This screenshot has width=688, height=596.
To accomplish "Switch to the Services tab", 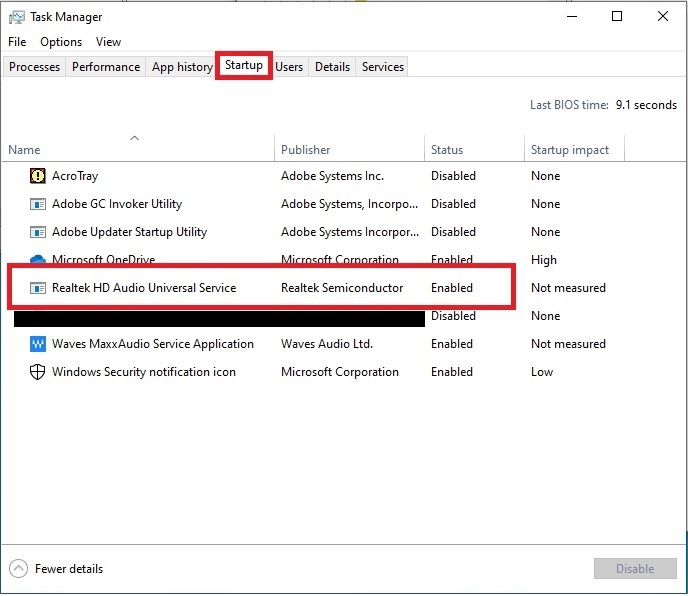I will coord(383,67).
